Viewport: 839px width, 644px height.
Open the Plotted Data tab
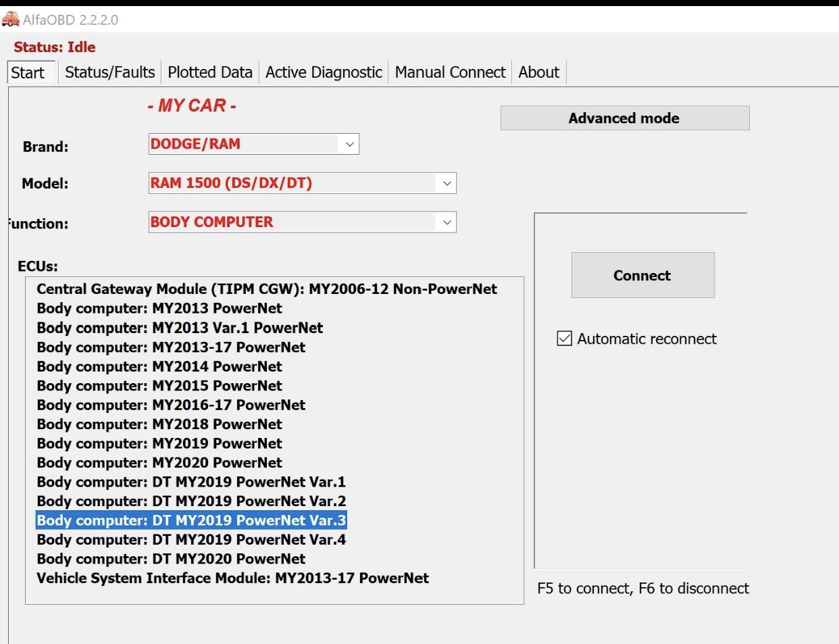click(x=210, y=72)
